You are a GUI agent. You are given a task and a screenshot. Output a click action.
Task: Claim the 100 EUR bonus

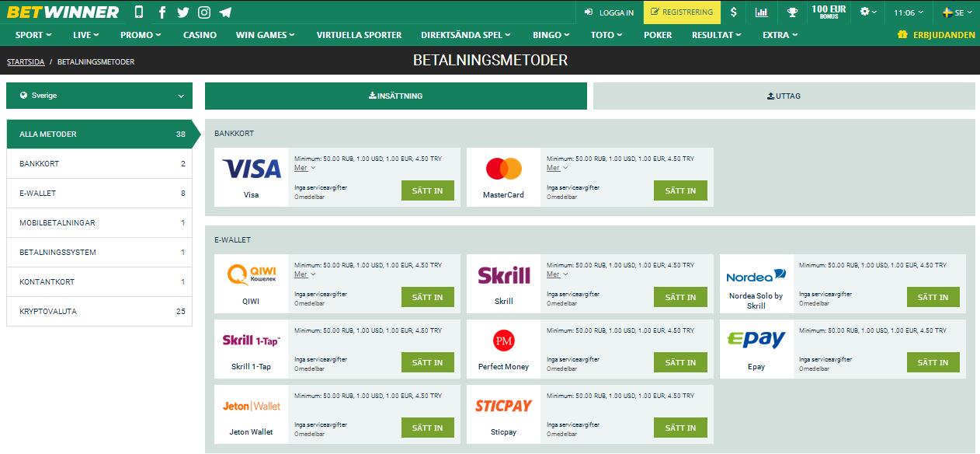[x=830, y=12]
